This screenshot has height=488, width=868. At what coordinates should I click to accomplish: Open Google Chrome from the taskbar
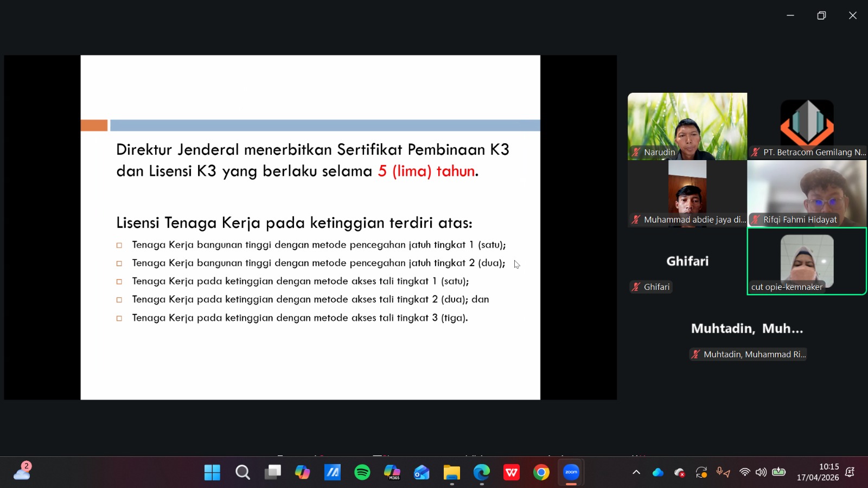[x=541, y=472]
